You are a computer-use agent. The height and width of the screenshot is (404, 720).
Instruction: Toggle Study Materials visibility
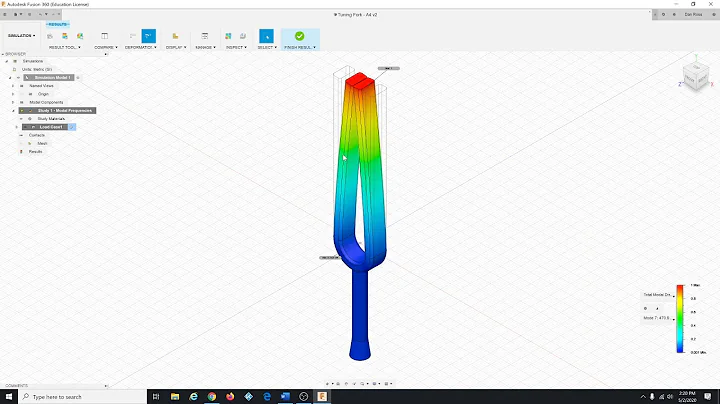(22, 119)
